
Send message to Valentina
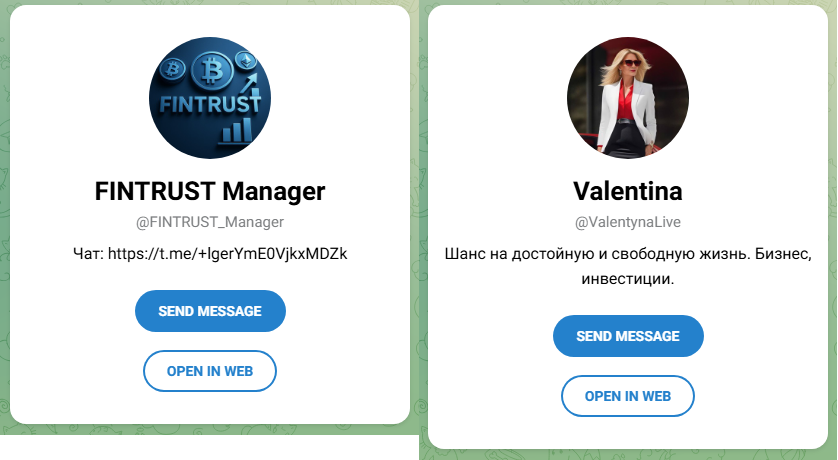[628, 336]
